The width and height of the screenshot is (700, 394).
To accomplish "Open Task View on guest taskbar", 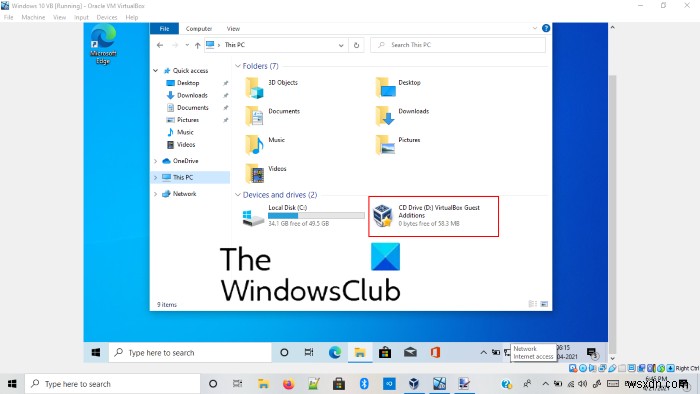I will tap(309, 353).
